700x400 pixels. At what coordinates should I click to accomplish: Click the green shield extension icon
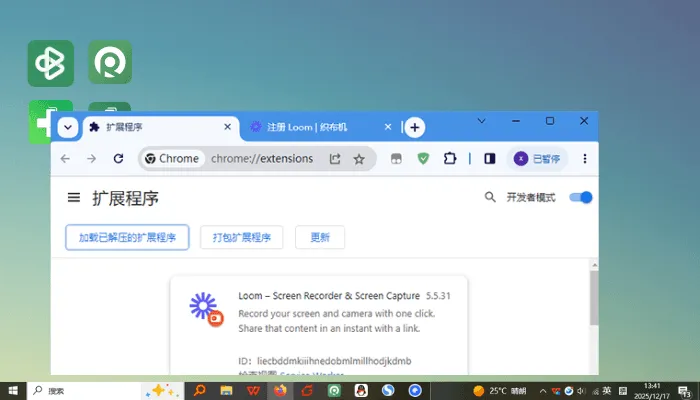[x=423, y=158]
